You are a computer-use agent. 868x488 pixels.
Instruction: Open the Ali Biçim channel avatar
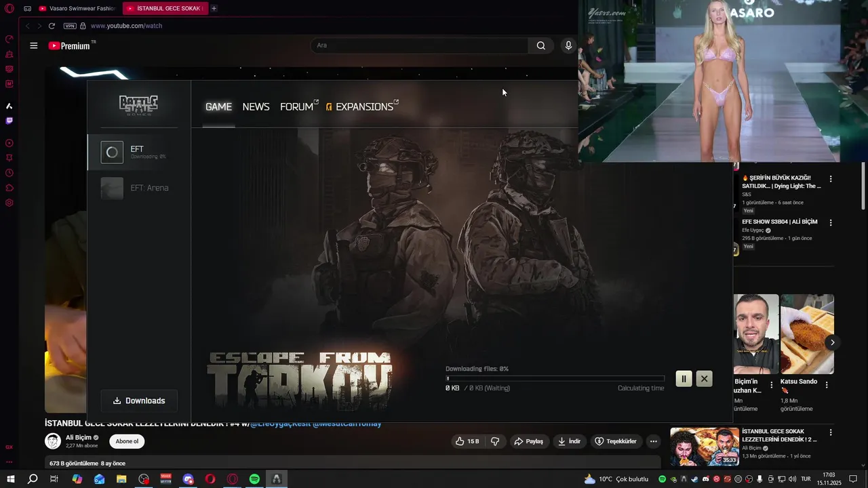coord(53,441)
